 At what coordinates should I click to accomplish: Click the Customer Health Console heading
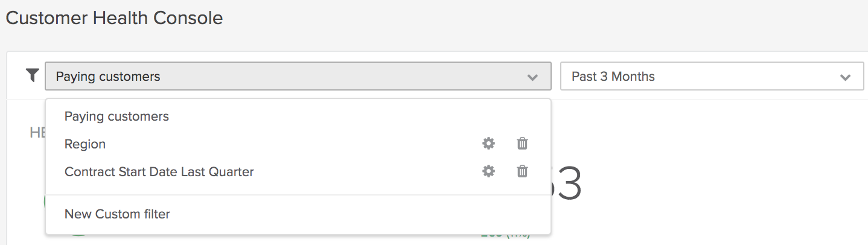[114, 18]
